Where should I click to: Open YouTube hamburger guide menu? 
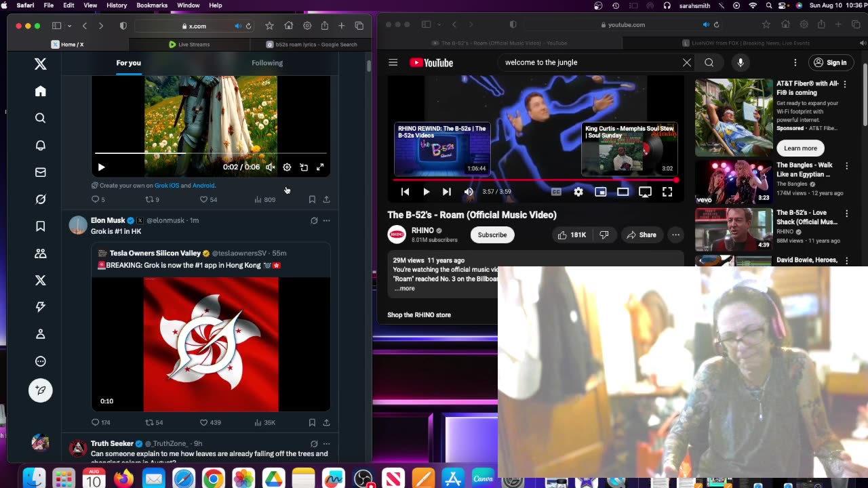[393, 62]
